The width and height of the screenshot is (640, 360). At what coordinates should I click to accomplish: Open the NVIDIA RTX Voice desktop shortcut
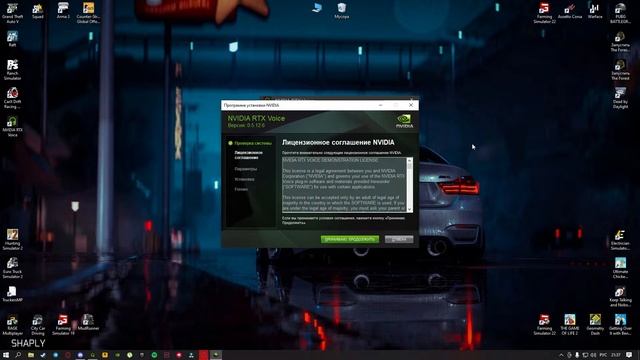(12, 127)
